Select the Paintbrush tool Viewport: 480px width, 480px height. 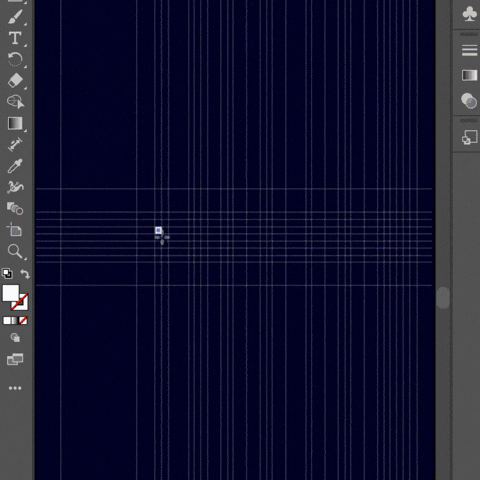[x=15, y=17]
